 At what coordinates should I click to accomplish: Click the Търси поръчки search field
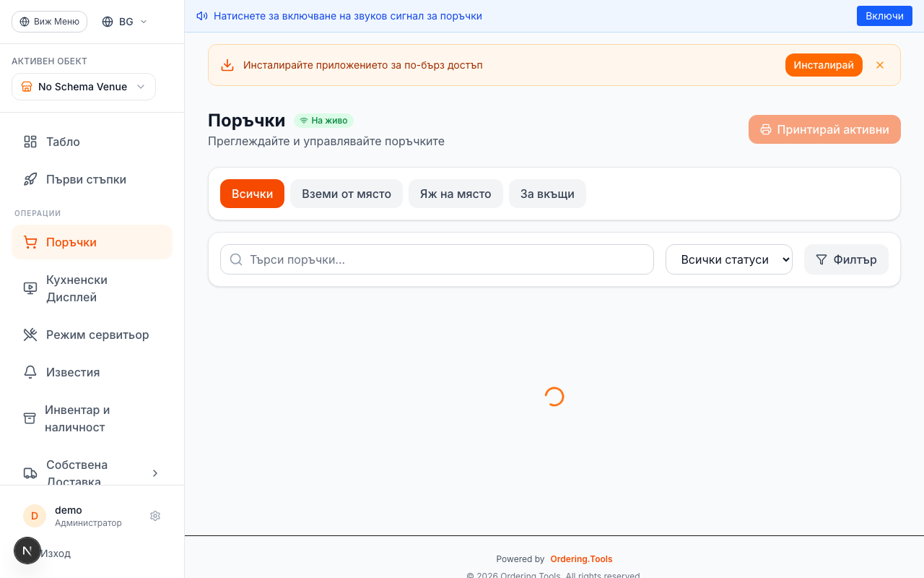pos(437,259)
